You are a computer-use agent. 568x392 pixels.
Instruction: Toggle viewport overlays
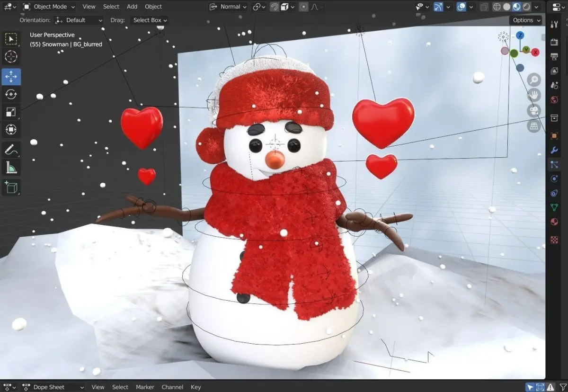coord(461,7)
